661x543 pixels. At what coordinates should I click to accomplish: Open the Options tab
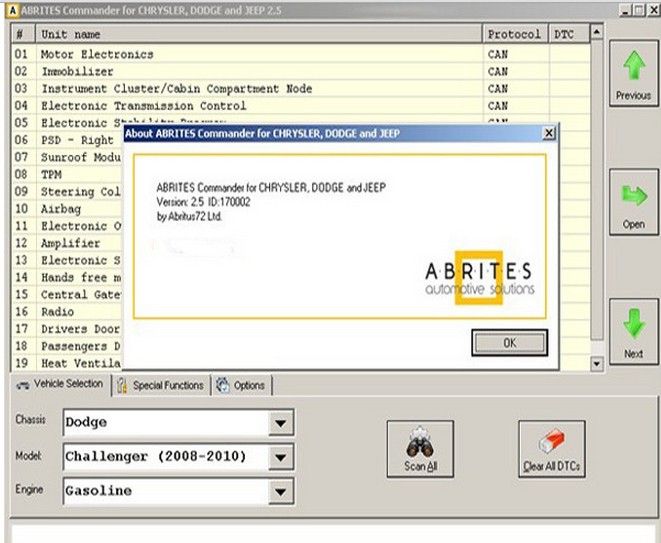point(241,385)
